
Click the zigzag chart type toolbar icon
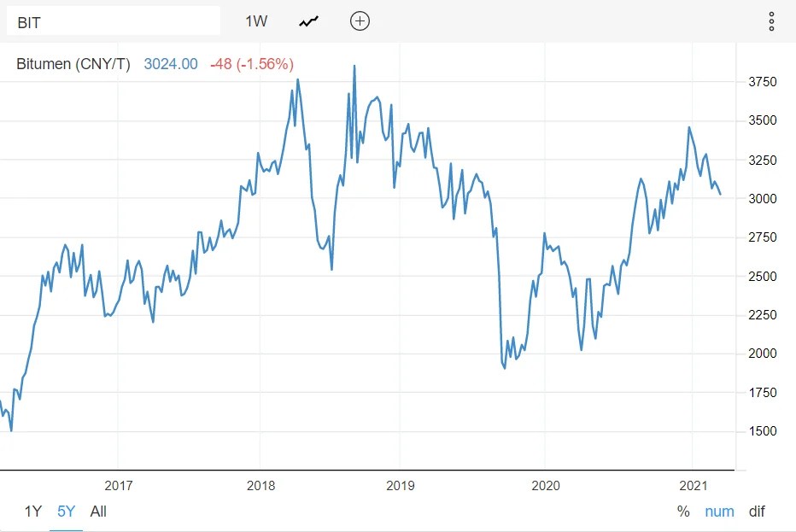click(307, 20)
